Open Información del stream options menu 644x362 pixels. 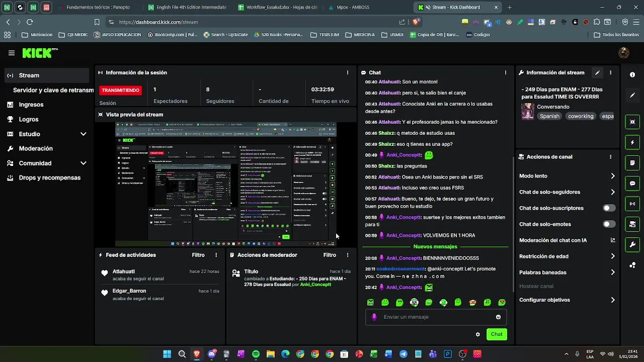610,72
